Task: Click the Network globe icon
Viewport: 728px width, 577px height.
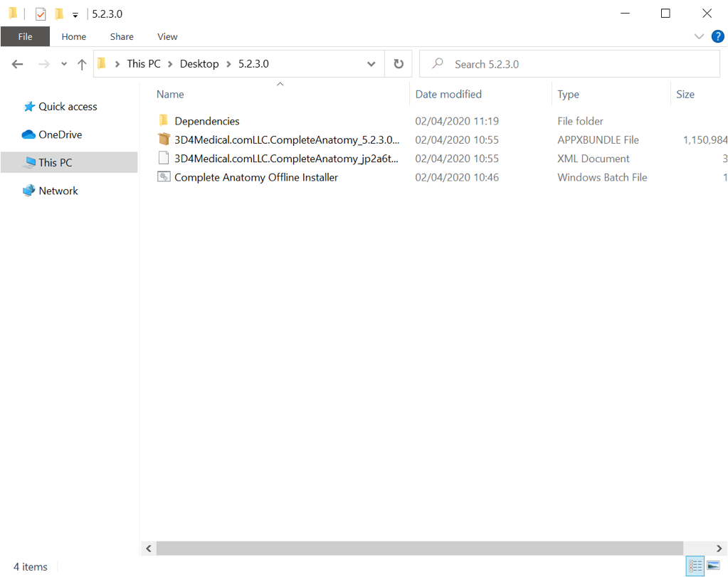Action: pos(28,191)
